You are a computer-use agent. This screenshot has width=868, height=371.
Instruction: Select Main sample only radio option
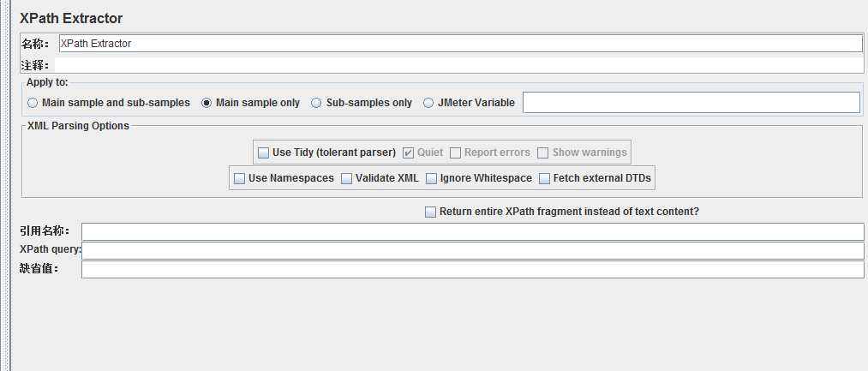[207, 103]
